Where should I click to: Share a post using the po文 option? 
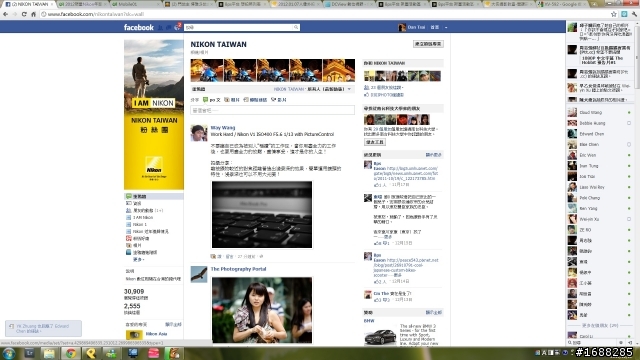click(212, 100)
